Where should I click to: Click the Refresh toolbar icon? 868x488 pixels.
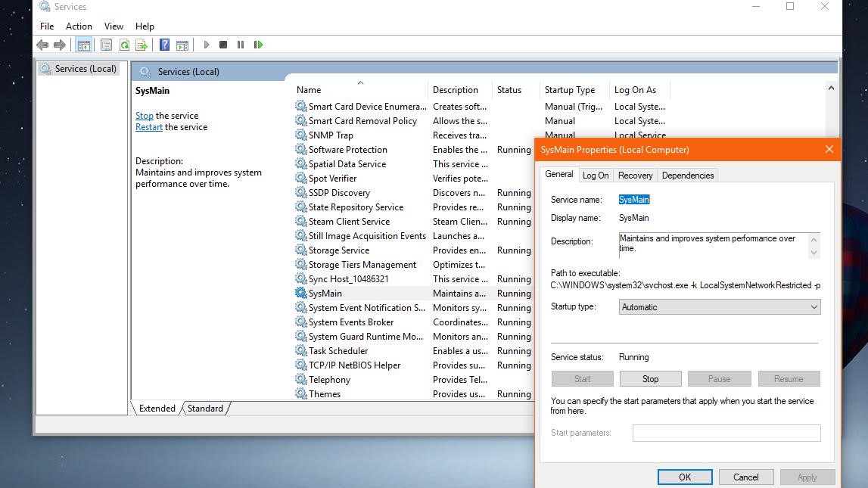(124, 45)
